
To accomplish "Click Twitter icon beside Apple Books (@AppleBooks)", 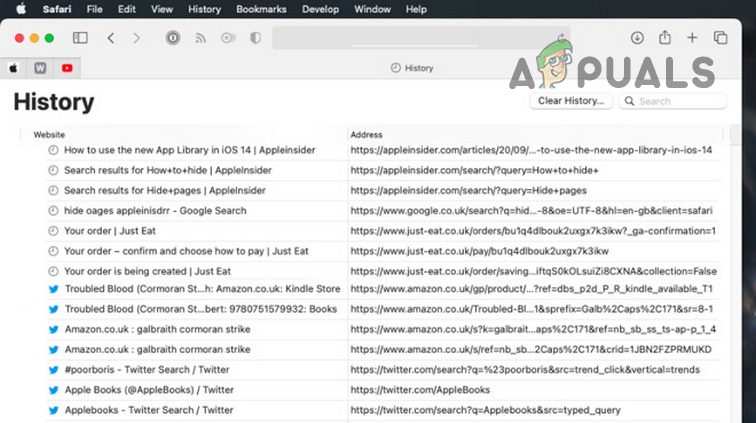I will [54, 390].
